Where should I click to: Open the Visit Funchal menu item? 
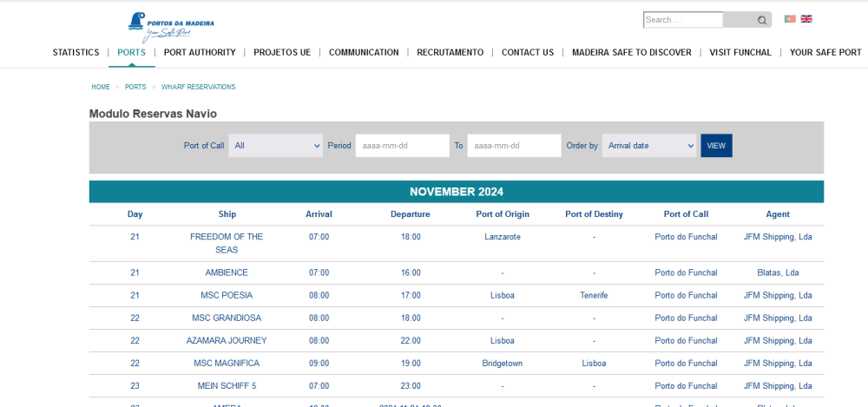[740, 53]
